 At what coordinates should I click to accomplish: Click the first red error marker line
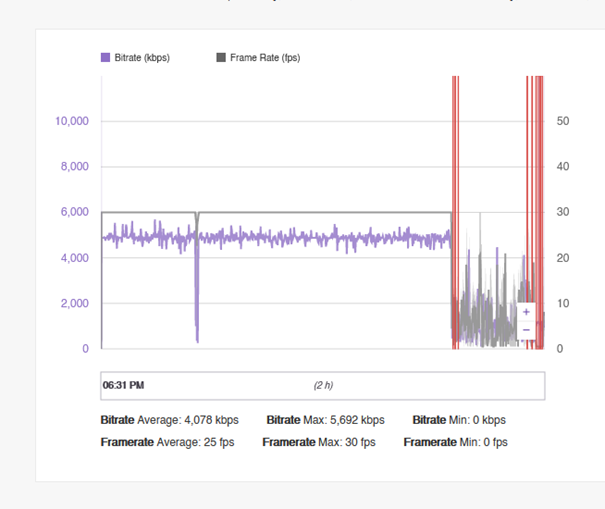453,212
